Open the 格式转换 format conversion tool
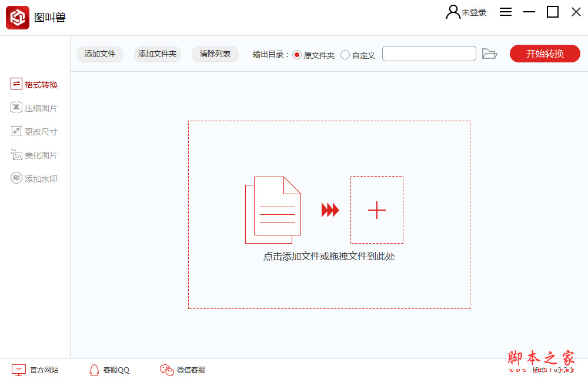 (35, 84)
